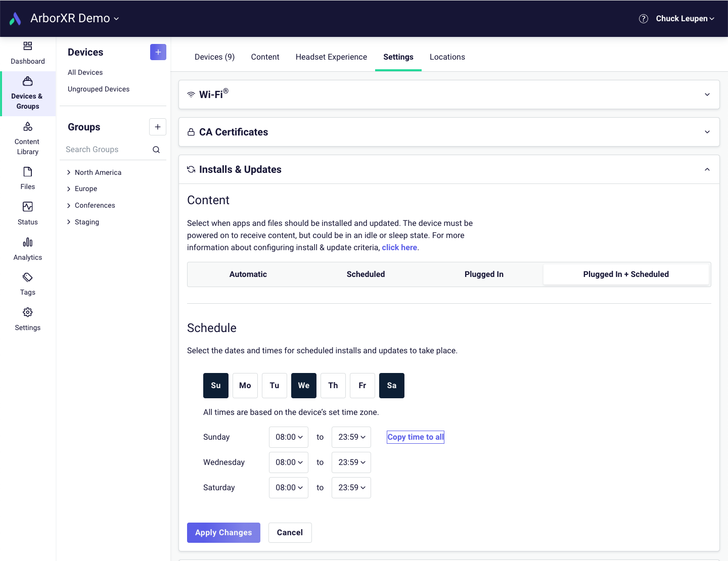728x561 pixels.
Task: Expand the North America group
Action: 69,172
